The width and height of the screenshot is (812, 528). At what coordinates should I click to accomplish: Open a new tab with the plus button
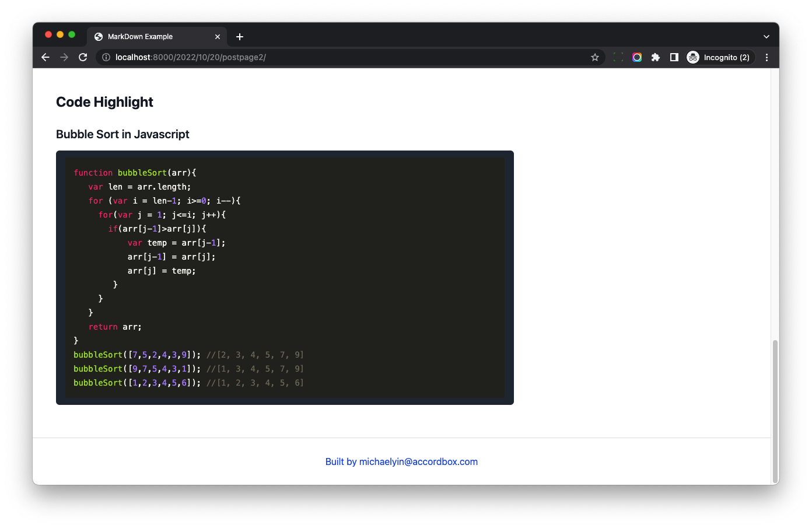click(240, 37)
